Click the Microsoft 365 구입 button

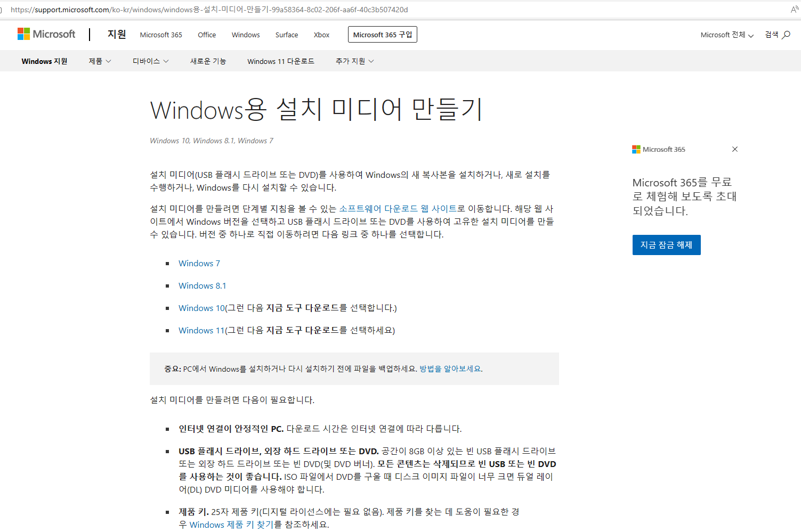(x=383, y=35)
